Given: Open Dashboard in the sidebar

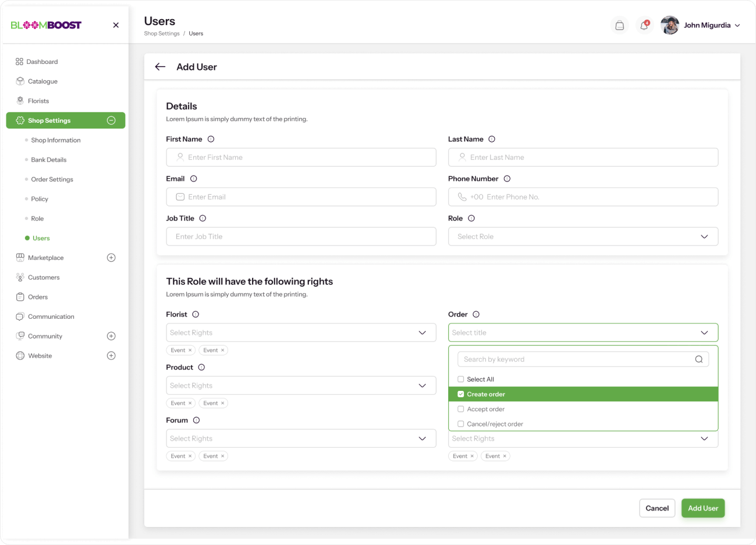Looking at the screenshot, I should click(x=42, y=62).
